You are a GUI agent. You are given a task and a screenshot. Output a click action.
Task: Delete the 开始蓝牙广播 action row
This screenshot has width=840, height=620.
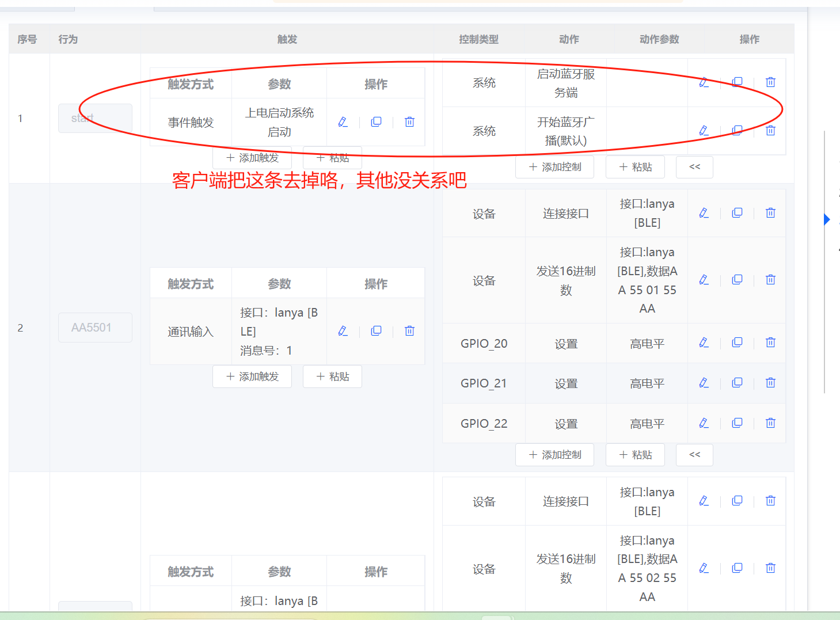pyautogui.click(x=770, y=130)
